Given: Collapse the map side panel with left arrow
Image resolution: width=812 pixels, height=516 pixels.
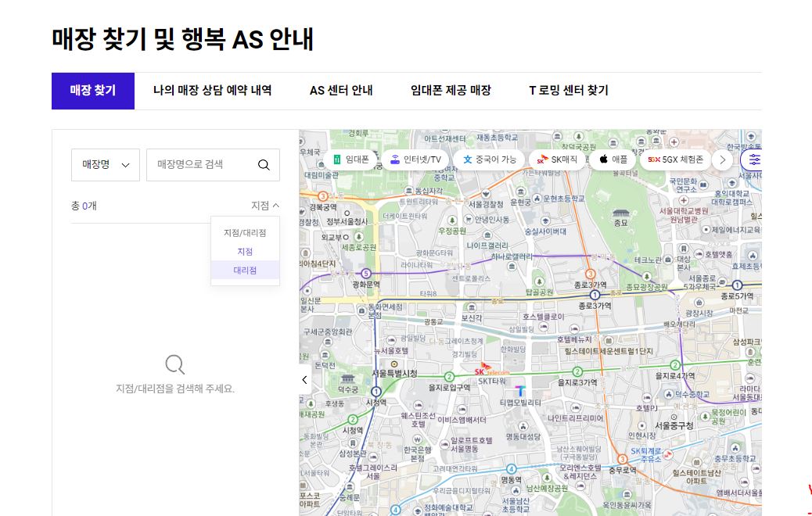Looking at the screenshot, I should 304,379.
